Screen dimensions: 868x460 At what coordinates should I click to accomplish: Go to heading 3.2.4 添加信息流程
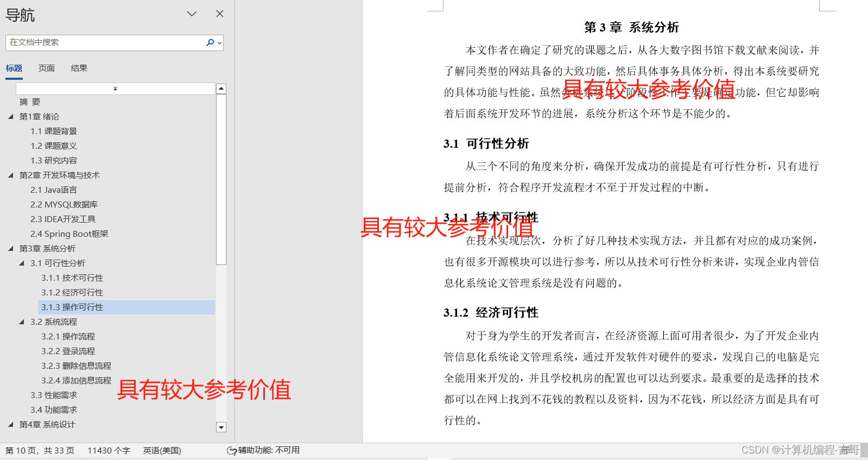tap(76, 381)
